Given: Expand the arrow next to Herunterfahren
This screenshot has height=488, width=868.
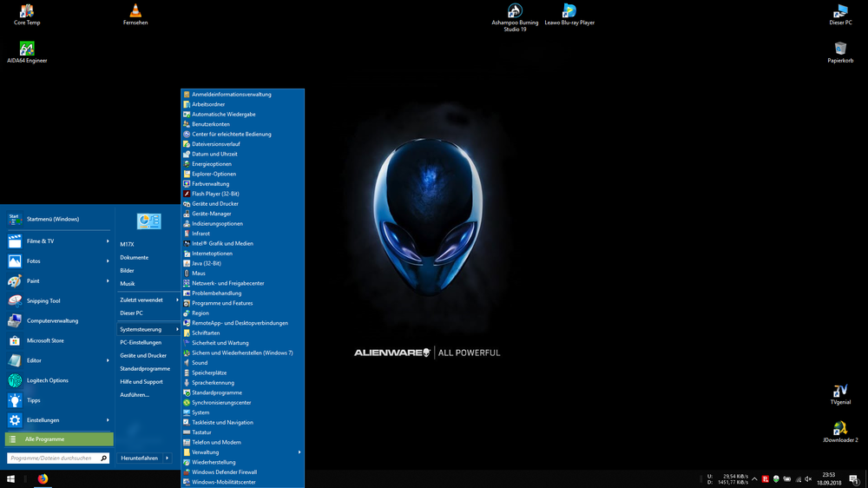Looking at the screenshot, I should [x=168, y=458].
